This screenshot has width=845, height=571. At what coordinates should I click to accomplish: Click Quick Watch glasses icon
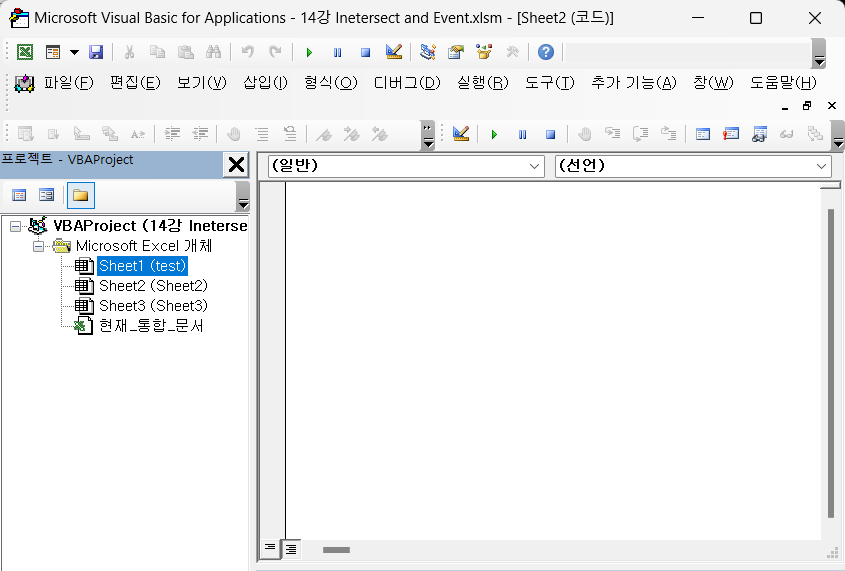pos(787,134)
